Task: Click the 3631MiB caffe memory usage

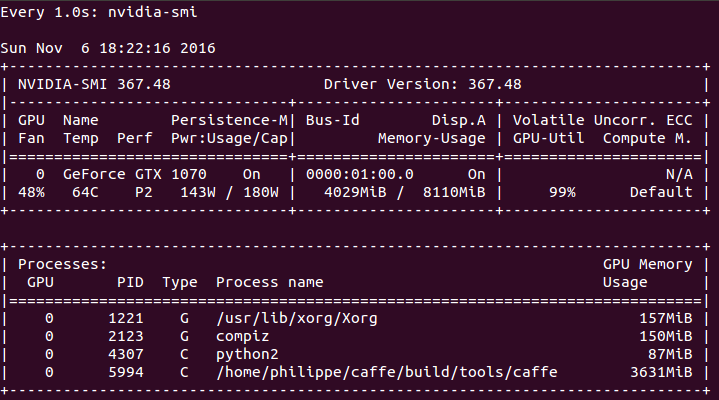Action: 661,372
